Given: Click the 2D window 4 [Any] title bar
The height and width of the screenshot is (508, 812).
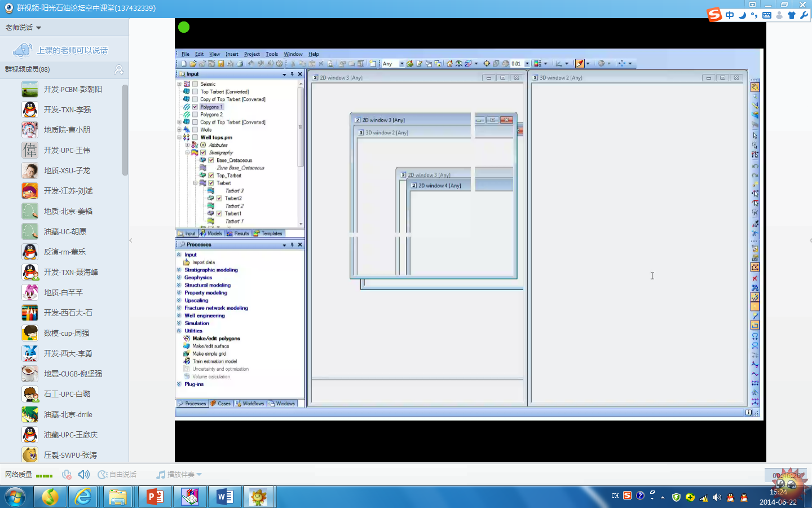Looking at the screenshot, I should [x=461, y=186].
